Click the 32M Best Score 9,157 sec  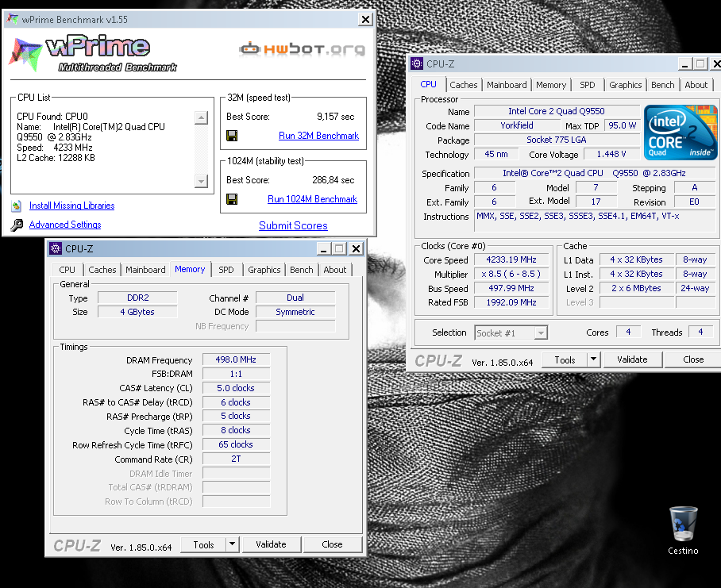335,117
